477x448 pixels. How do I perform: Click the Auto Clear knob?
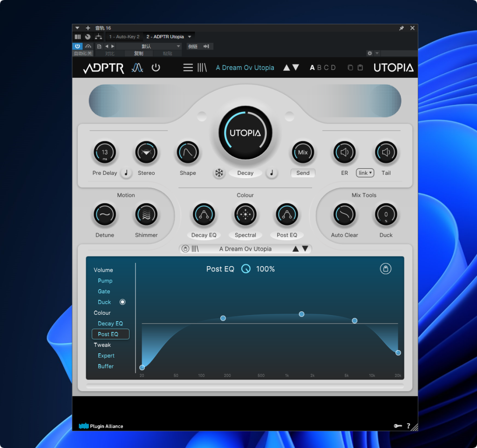click(344, 214)
